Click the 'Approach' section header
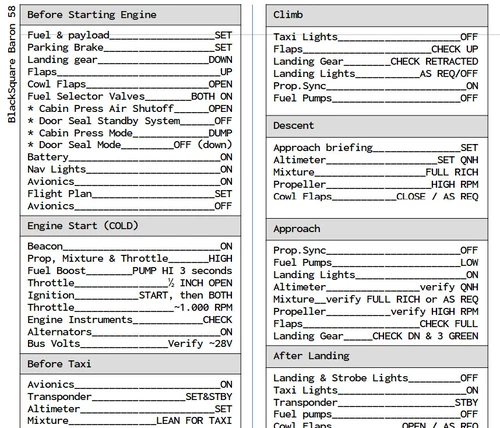Screen dimensions: 500x428 point(377,229)
